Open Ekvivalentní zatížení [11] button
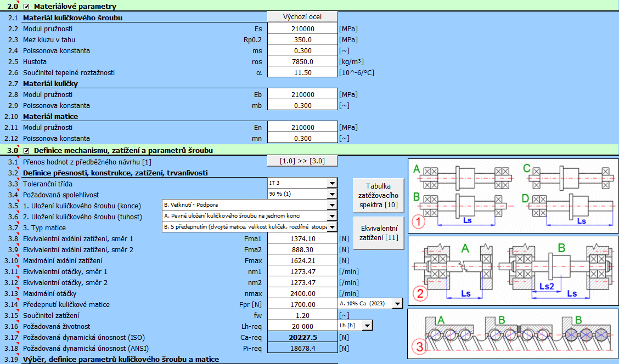The height and width of the screenshot is (364, 619). point(379,232)
